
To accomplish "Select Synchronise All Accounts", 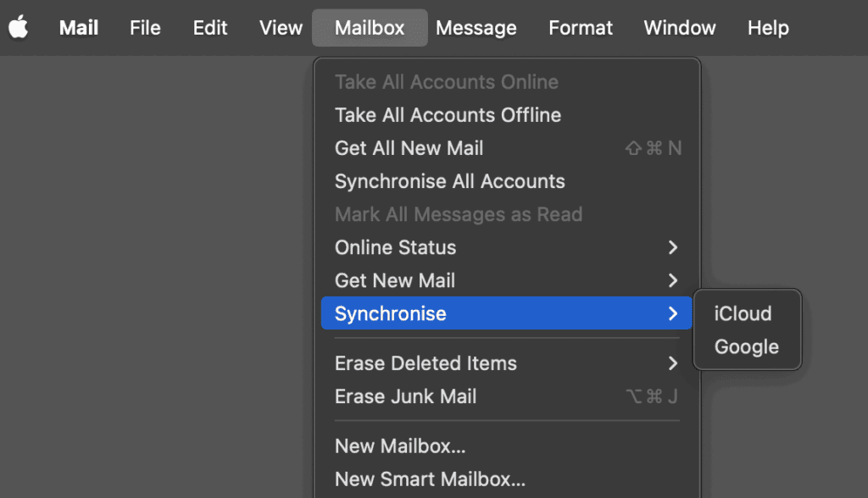I will pos(450,180).
